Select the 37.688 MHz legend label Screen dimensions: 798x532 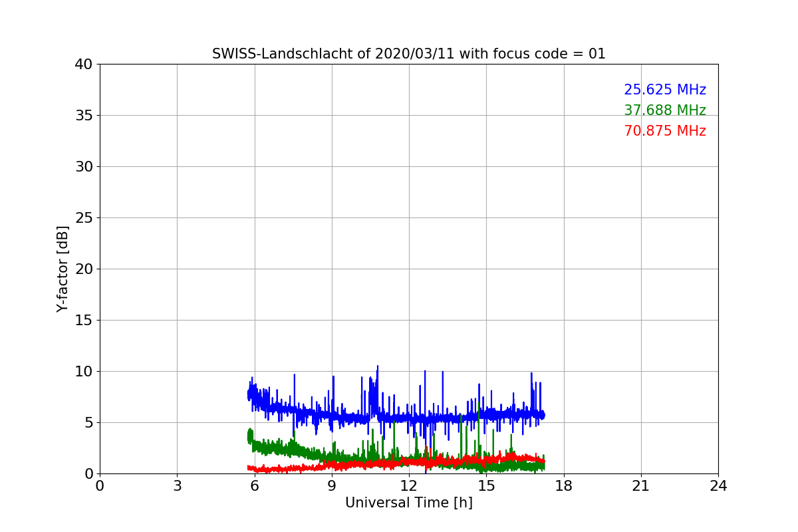[x=665, y=110]
